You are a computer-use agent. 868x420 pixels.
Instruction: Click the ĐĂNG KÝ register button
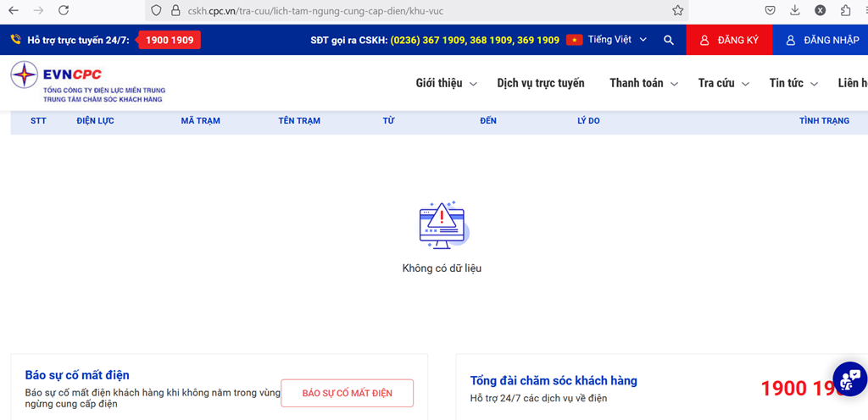coord(729,40)
